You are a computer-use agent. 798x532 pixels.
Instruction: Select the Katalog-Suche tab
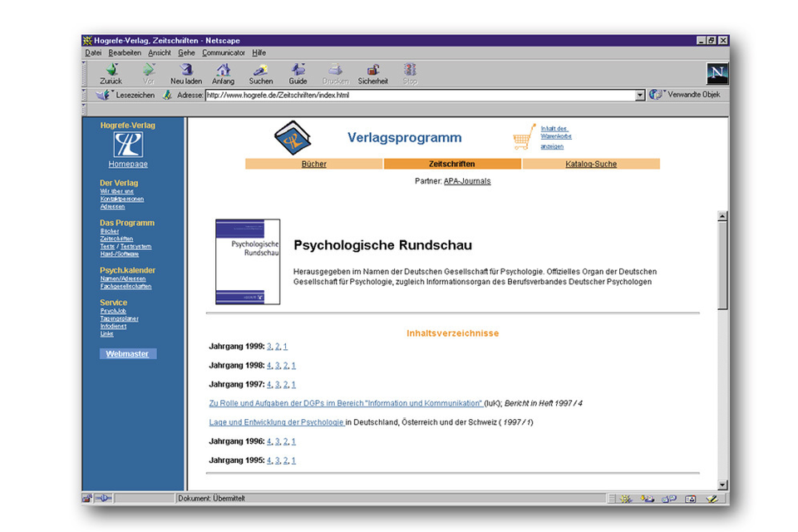click(591, 164)
